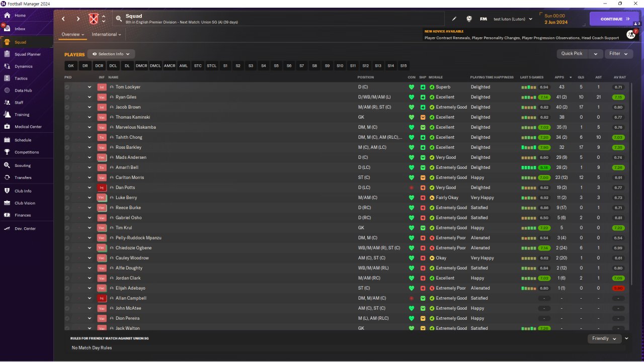Sort the table by AV RAT column
Image resolution: width=644 pixels, height=362 pixels.
[x=619, y=77]
